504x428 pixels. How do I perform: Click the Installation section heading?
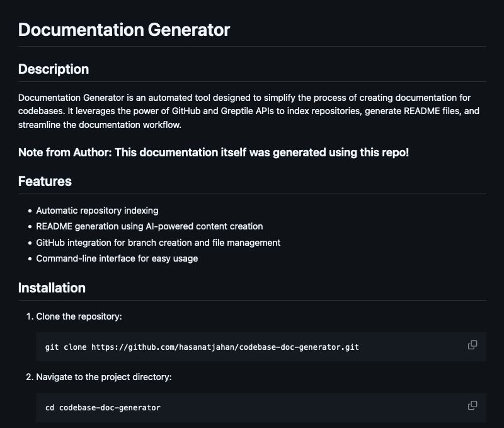[x=52, y=288]
